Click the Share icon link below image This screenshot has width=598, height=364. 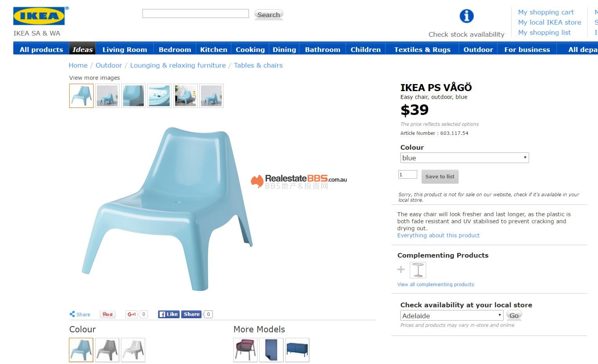point(80,314)
